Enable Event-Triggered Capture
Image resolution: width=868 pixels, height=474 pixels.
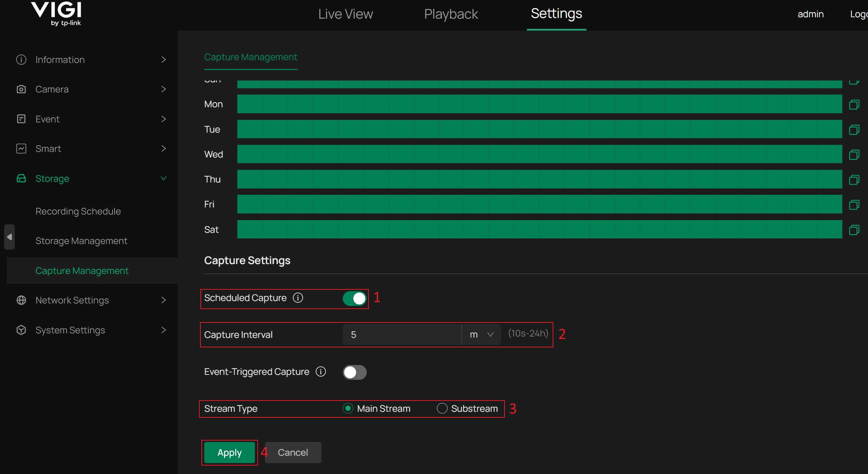click(355, 372)
